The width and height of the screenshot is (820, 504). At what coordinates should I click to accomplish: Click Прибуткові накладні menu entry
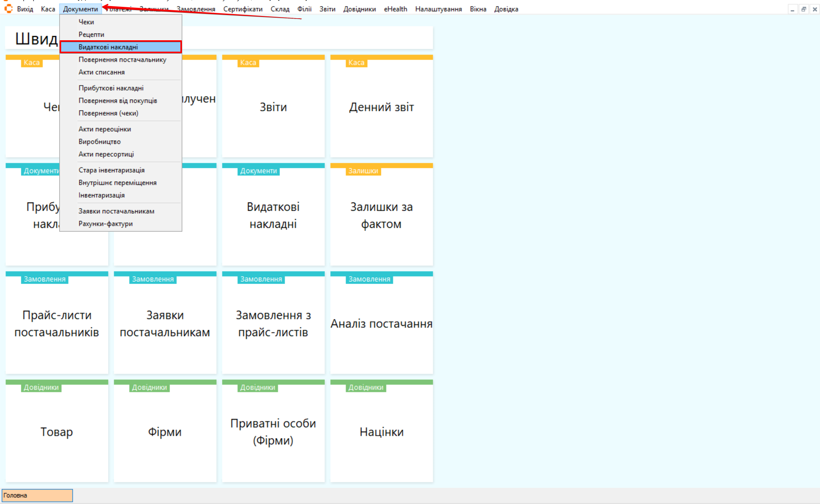tap(111, 88)
